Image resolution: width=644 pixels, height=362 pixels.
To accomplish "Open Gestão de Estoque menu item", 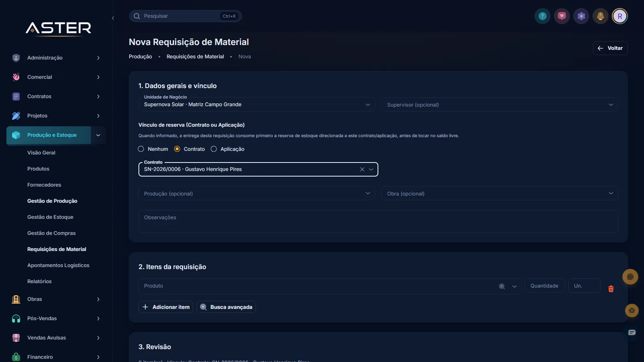I will [50, 217].
